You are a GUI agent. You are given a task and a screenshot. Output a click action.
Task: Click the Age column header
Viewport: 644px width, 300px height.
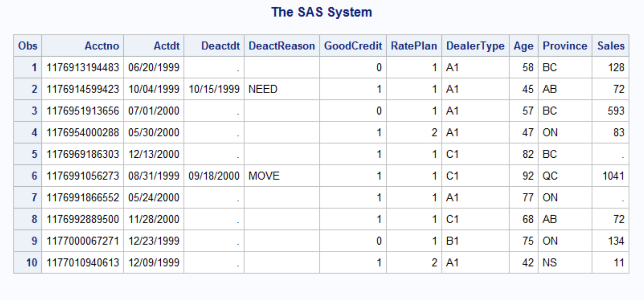[x=523, y=46]
